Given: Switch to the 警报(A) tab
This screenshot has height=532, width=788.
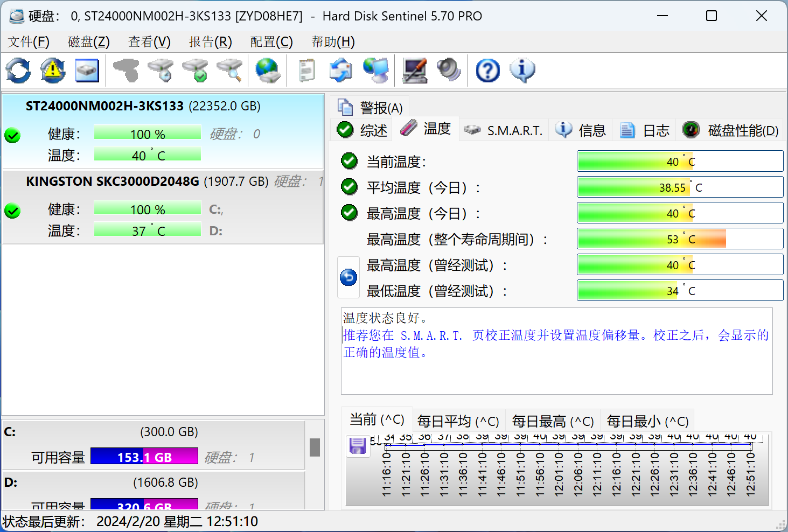Looking at the screenshot, I should pyautogui.click(x=370, y=108).
